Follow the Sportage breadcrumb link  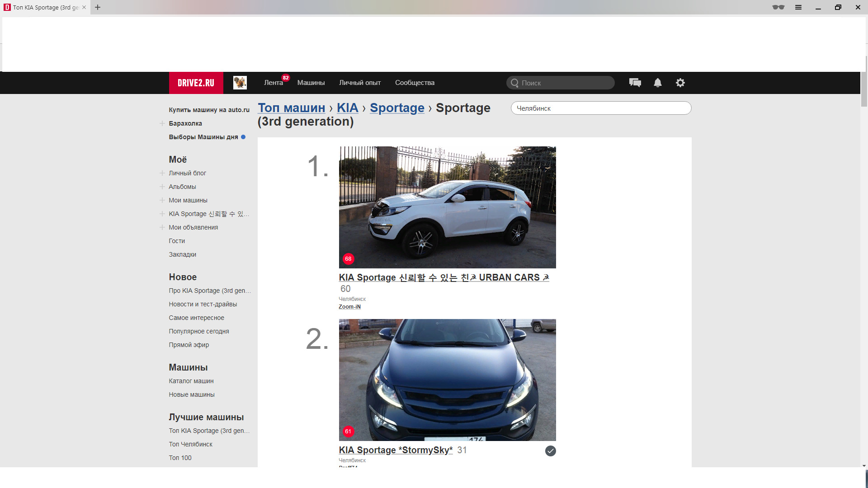[397, 108]
